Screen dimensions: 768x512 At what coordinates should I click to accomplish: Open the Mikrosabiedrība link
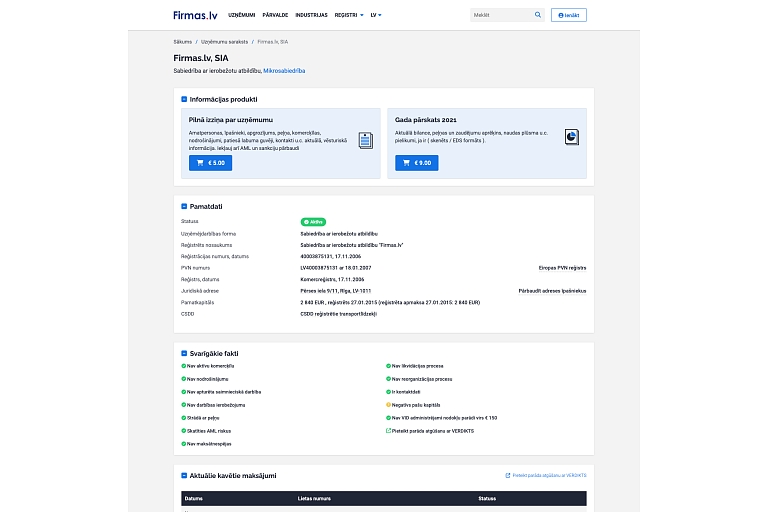click(284, 71)
